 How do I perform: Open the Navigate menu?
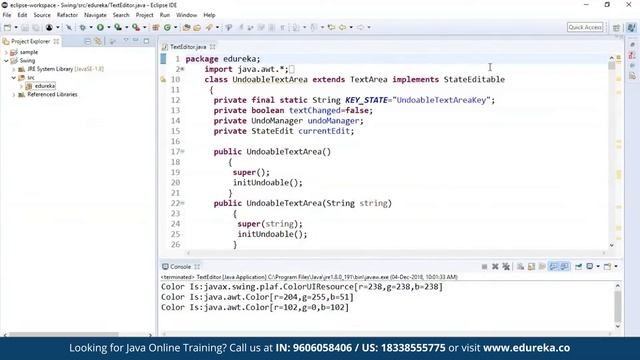pos(95,15)
